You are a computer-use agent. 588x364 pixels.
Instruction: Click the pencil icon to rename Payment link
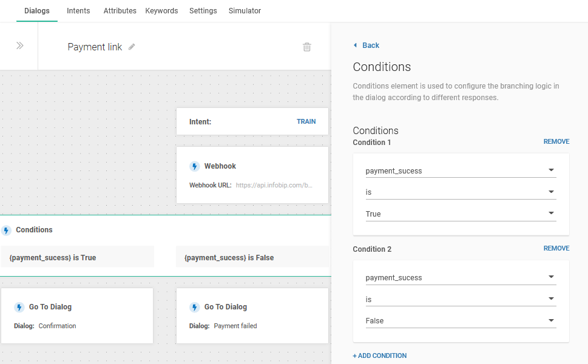132,47
